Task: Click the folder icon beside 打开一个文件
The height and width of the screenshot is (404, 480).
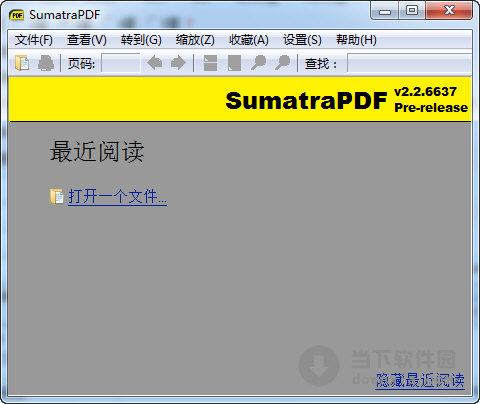Action: pyautogui.click(x=57, y=196)
